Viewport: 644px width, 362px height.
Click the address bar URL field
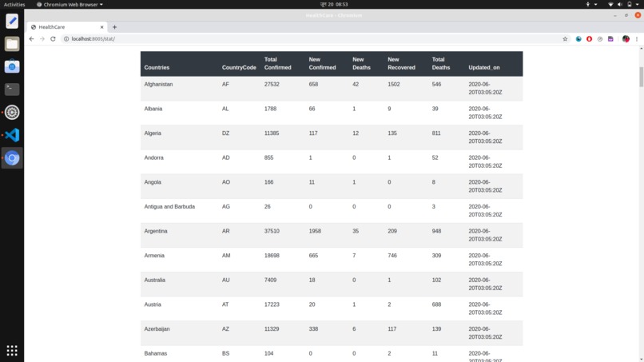[x=312, y=38]
